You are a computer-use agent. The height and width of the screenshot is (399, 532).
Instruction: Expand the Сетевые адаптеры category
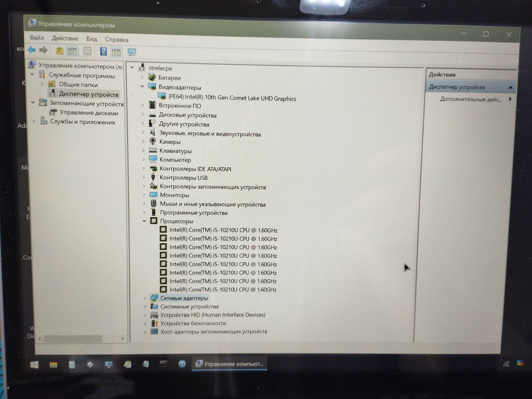coord(145,298)
